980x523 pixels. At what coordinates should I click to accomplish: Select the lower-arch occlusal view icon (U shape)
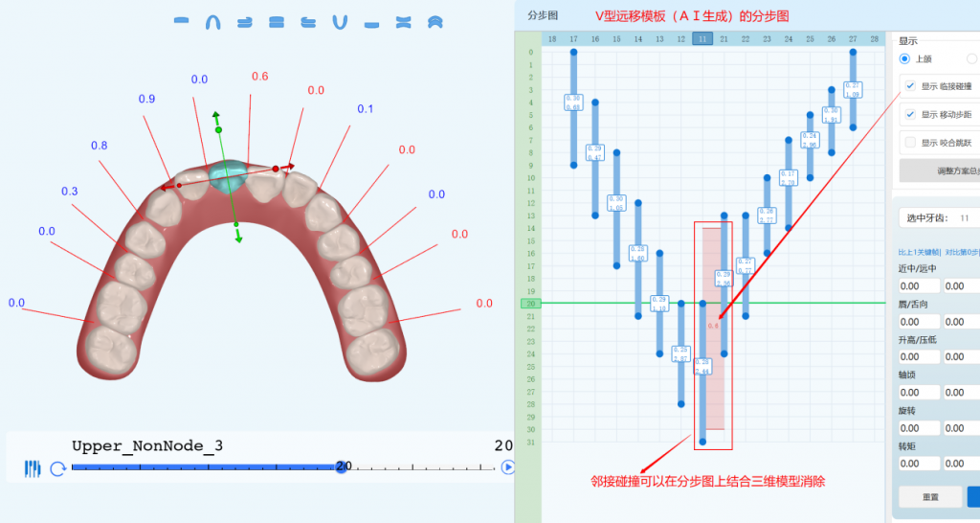(339, 22)
